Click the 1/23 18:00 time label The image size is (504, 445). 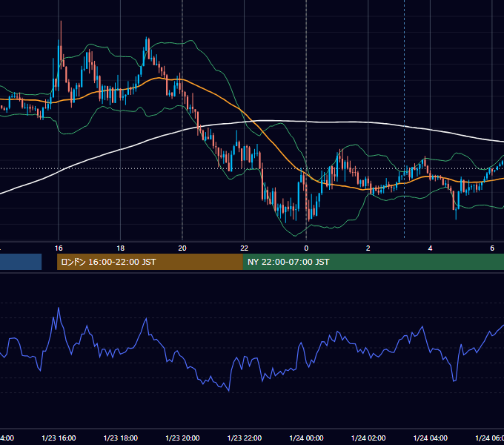(121, 438)
